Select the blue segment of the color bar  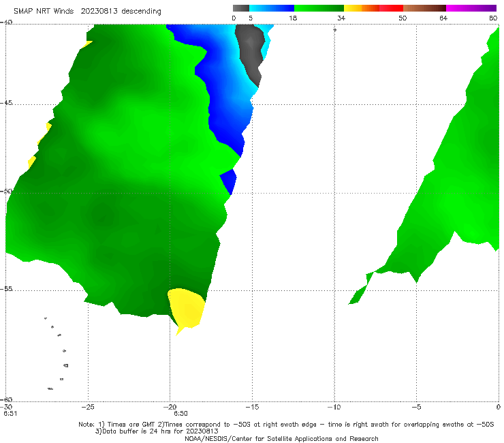(x=272, y=8)
